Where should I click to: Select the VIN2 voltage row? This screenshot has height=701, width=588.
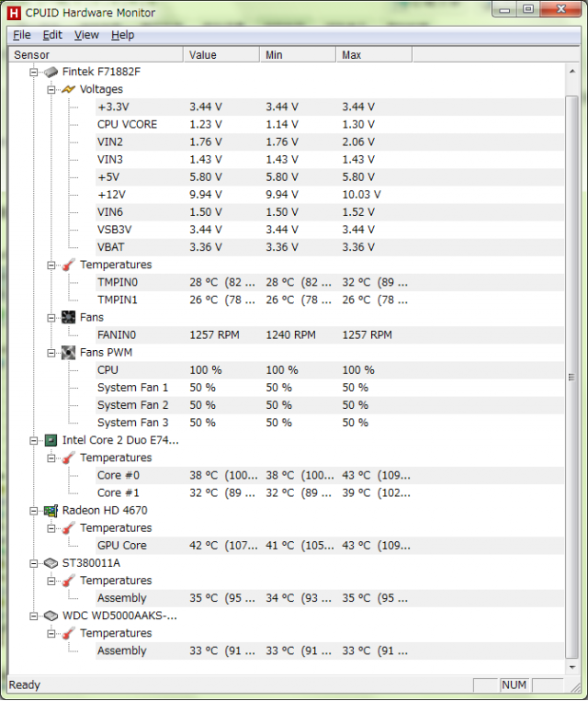[330, 142]
